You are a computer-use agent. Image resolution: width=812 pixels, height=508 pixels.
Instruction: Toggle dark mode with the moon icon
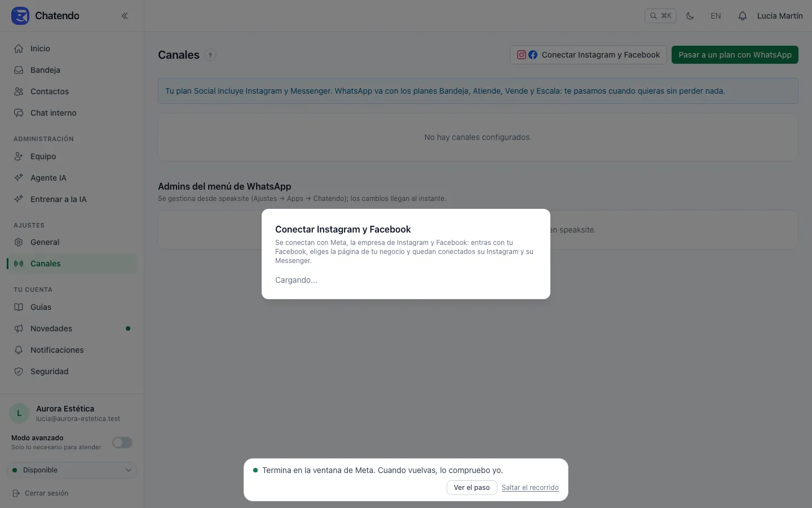(x=690, y=16)
